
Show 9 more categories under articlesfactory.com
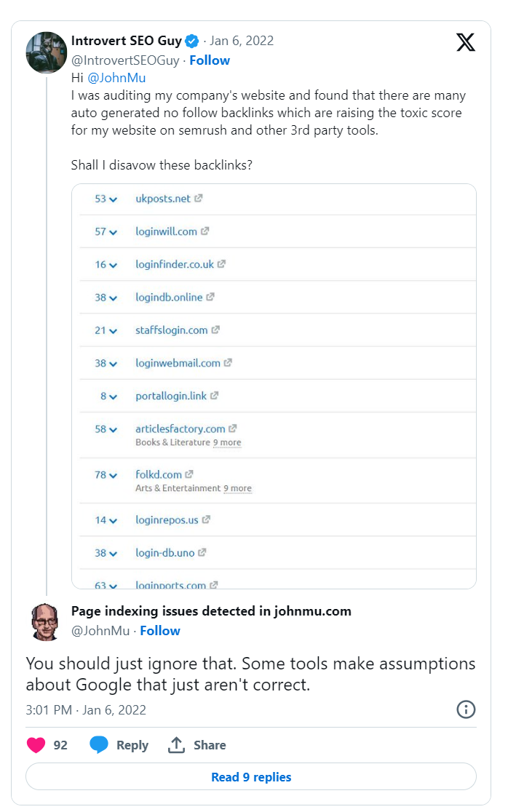227,442
